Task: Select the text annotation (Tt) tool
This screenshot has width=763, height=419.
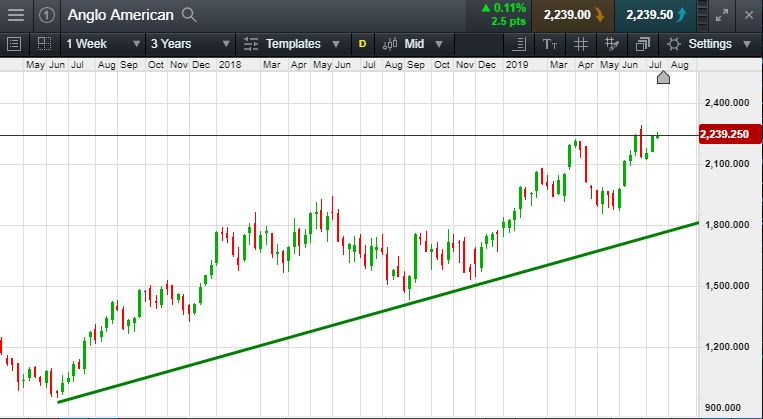Action: [550, 44]
